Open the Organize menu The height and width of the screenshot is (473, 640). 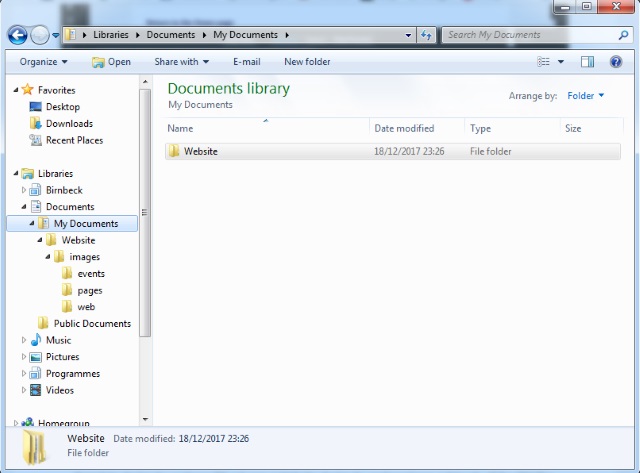coord(44,62)
